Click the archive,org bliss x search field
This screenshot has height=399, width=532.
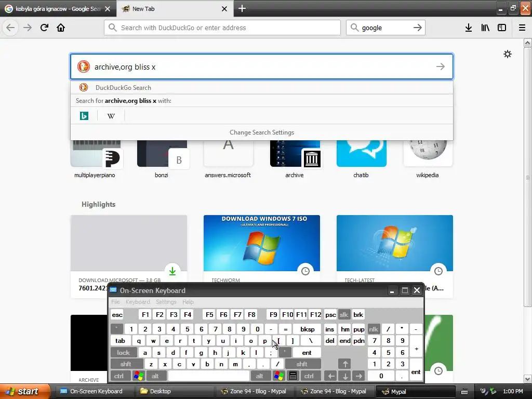point(262,66)
